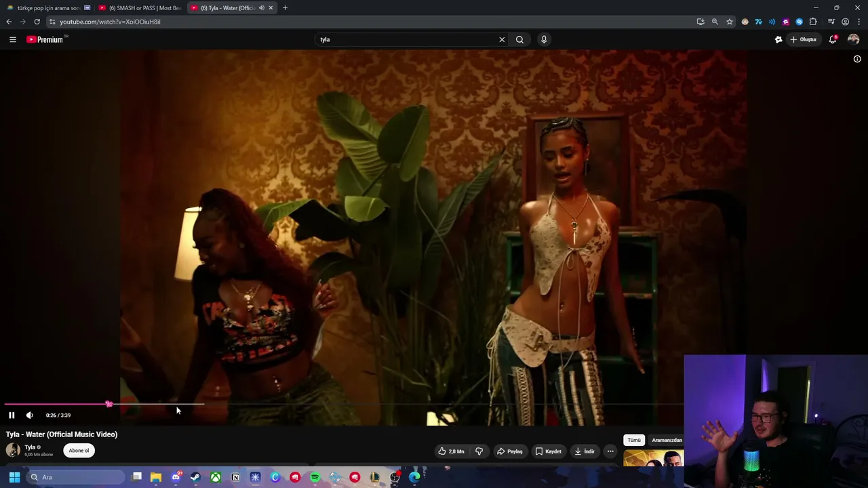868x488 pixels.
Task: Open the video title 'Tyla - Water (Official Music Video)'
Action: pos(62,434)
